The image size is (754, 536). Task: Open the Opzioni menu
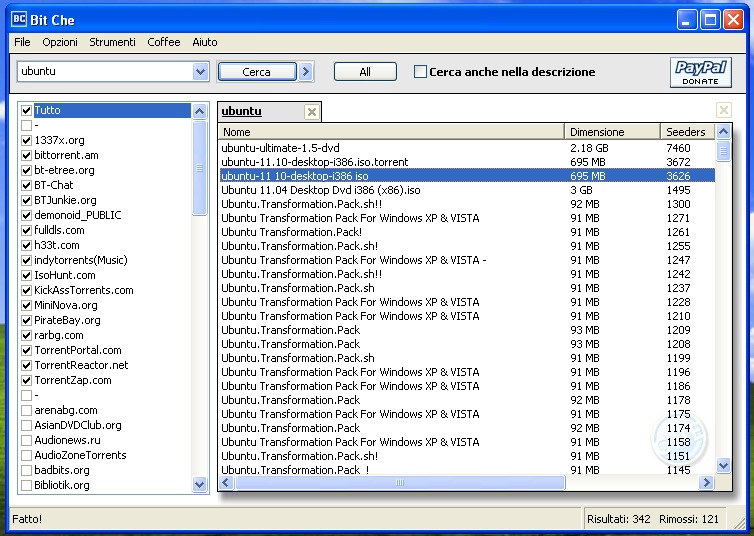click(60, 42)
